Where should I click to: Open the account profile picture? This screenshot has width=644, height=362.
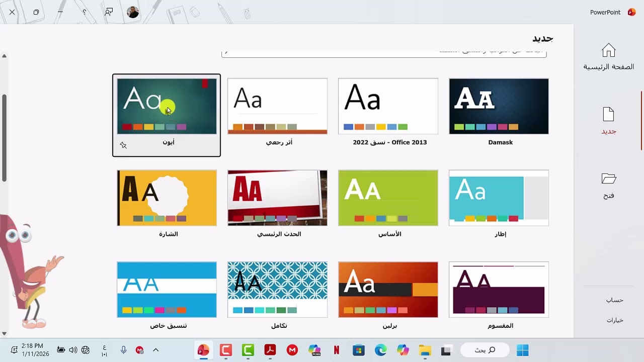click(x=133, y=12)
